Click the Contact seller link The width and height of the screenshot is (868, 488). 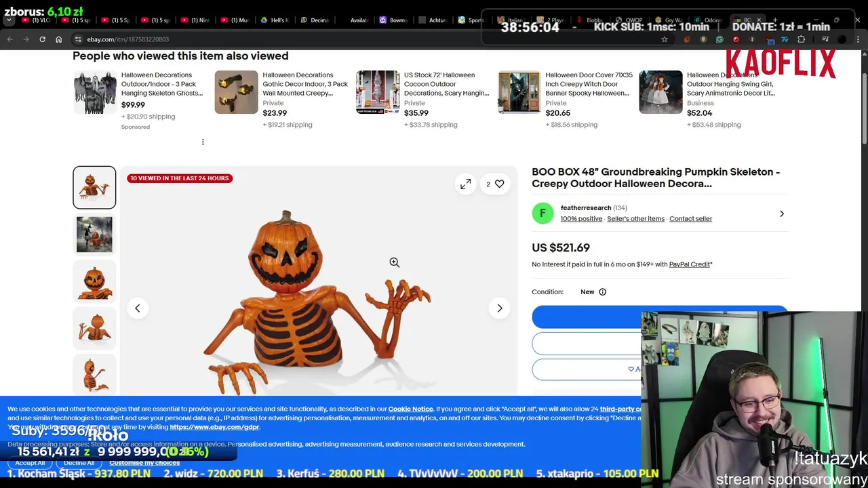[x=690, y=219]
